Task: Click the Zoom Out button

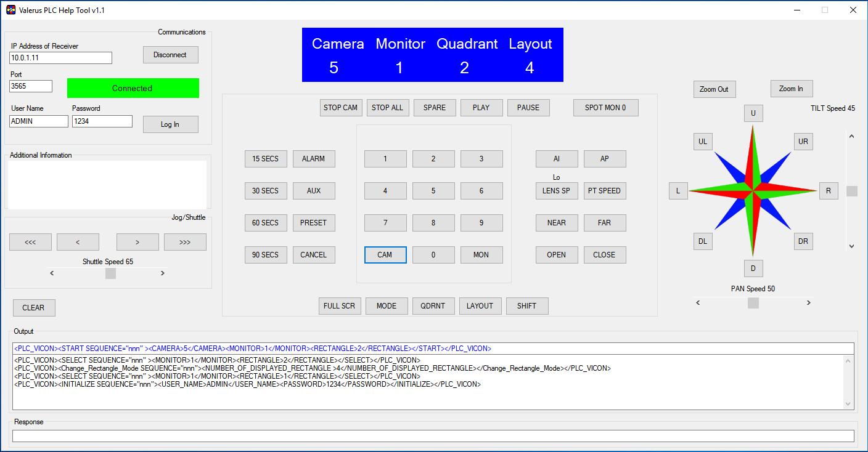Action: click(x=714, y=89)
